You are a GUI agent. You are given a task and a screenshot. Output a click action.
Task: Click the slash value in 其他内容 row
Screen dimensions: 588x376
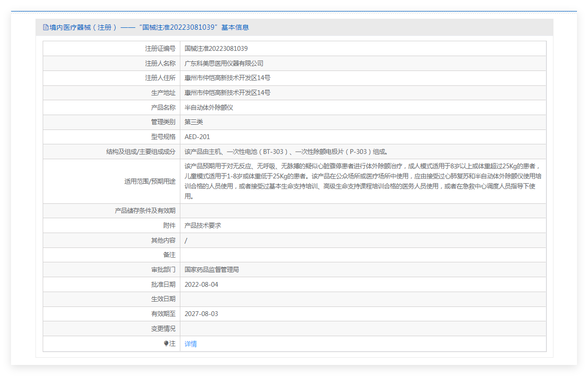(x=186, y=240)
